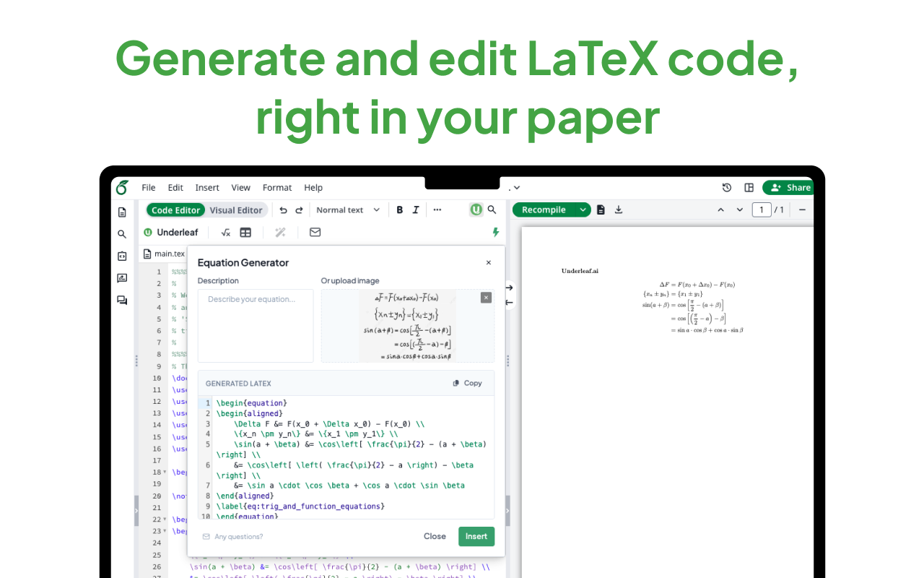
Task: Close the Equation Generator dialog
Action: (489, 263)
